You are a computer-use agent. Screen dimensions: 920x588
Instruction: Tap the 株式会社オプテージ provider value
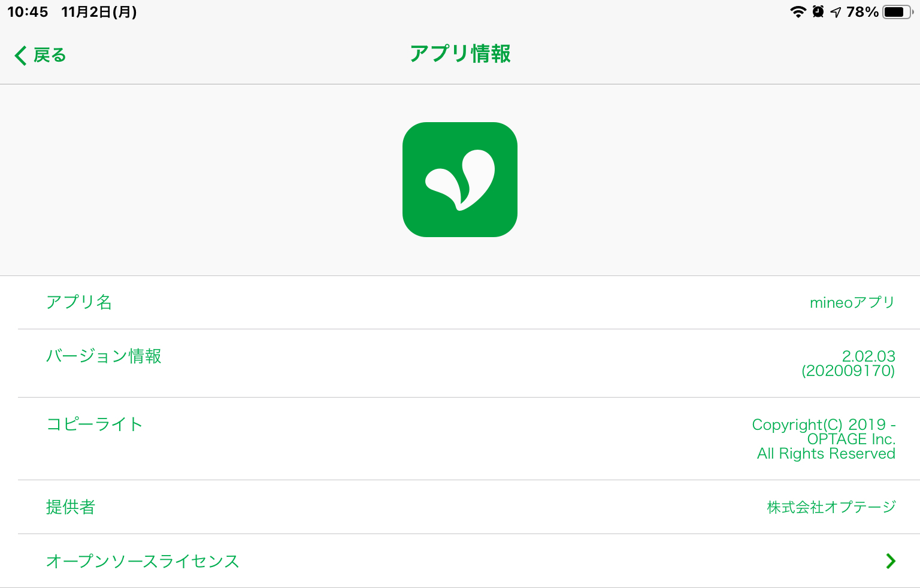[x=831, y=507]
